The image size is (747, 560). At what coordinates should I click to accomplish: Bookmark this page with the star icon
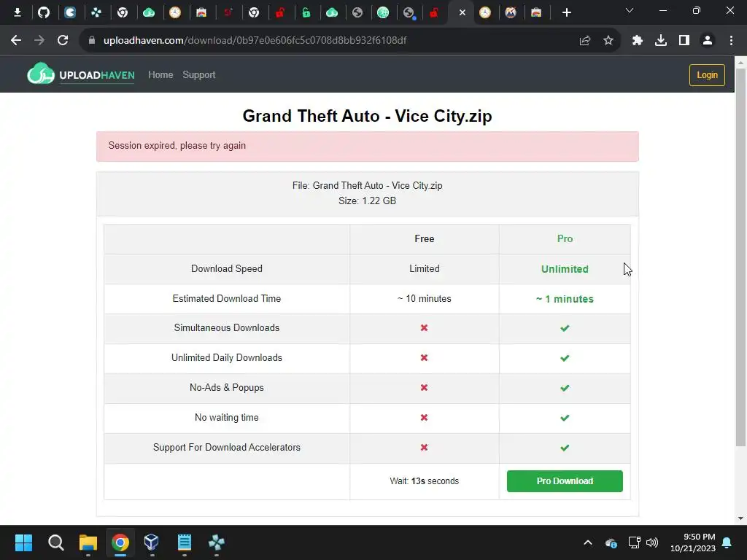(608, 41)
